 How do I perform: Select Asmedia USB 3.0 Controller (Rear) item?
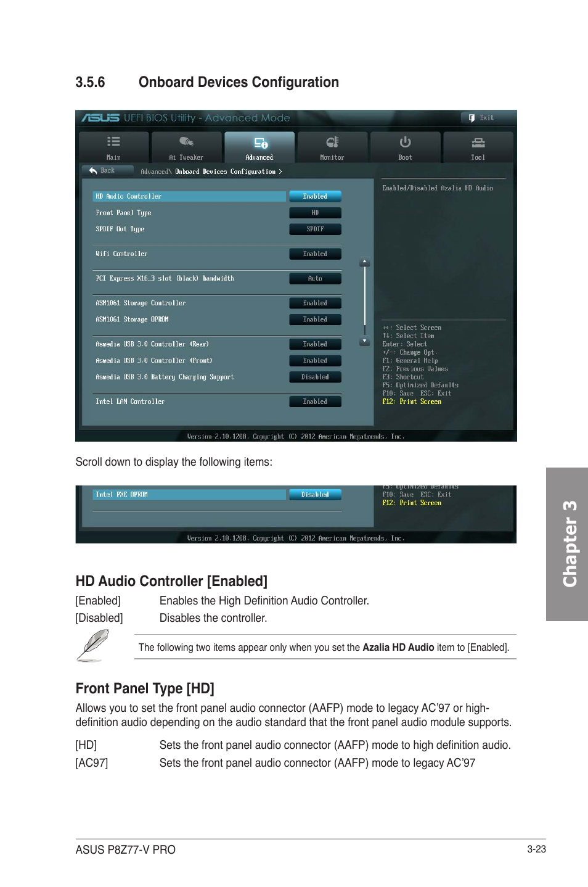[x=152, y=344]
